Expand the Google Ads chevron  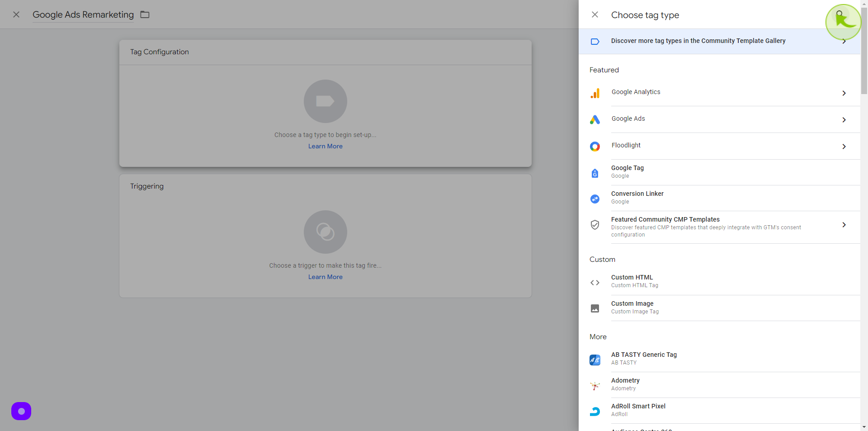[x=844, y=120]
